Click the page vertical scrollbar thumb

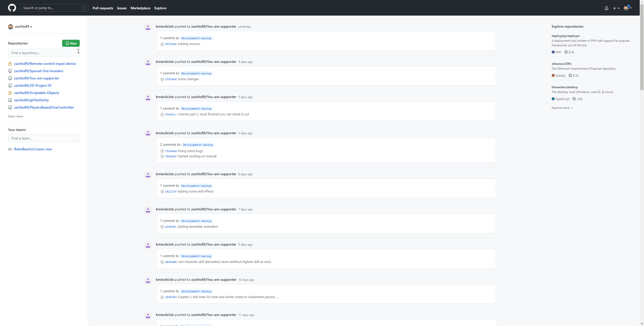pyautogui.click(x=642, y=47)
